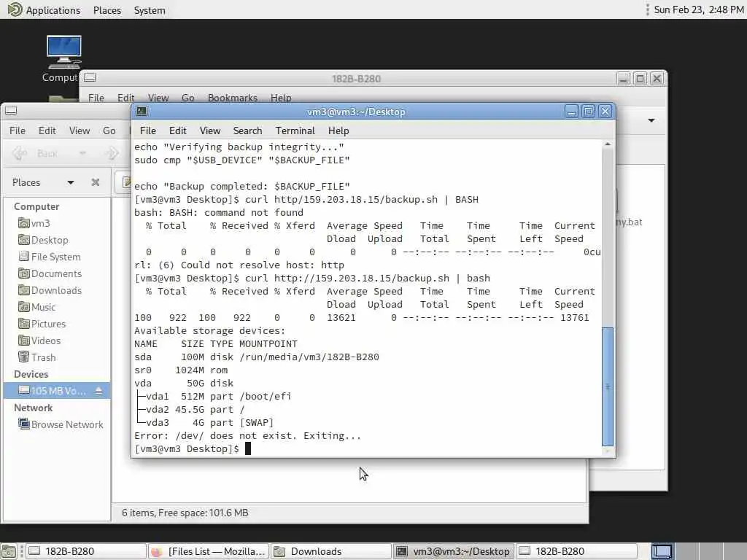Switch to last 182B-B280 taskbar window
This screenshot has height=560, width=747.
pos(576,551)
